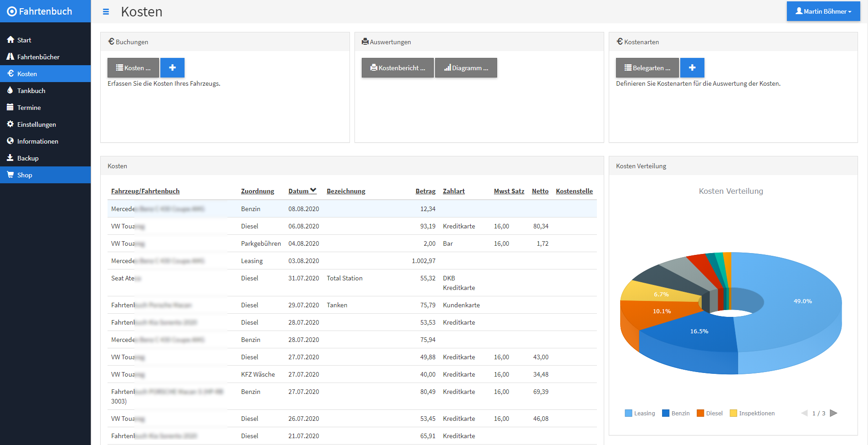Click the road icon beside Fahrtenbücher
Viewport: 868px width, 445px height.
point(10,57)
